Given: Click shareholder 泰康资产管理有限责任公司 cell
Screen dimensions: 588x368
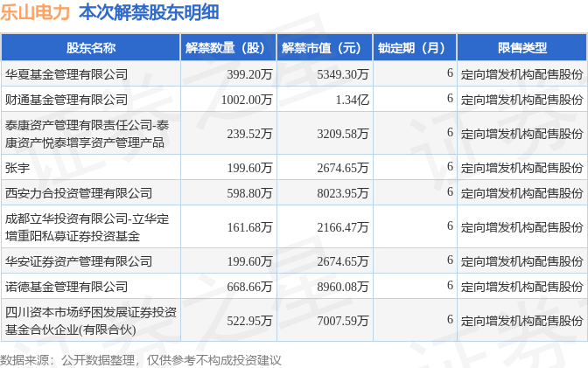Looking at the screenshot, I should pyautogui.click(x=91, y=134).
